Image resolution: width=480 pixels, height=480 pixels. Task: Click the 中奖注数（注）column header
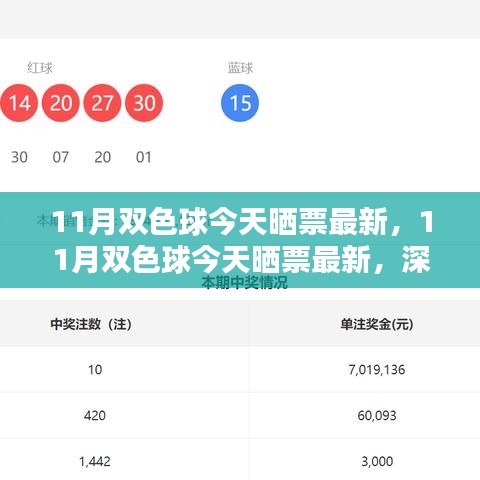click(91, 324)
